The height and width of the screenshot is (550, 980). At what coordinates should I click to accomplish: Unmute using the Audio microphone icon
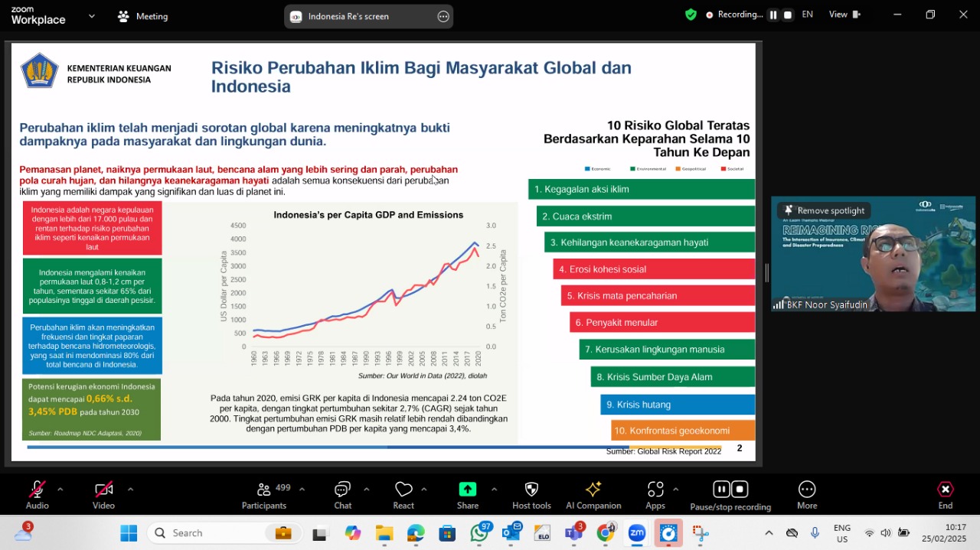point(37,490)
